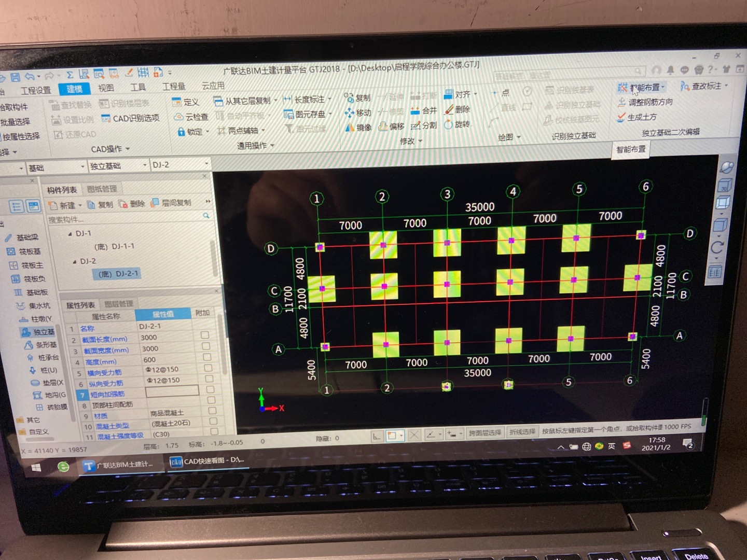Click the rotate view icon in right toolbar

717,247
